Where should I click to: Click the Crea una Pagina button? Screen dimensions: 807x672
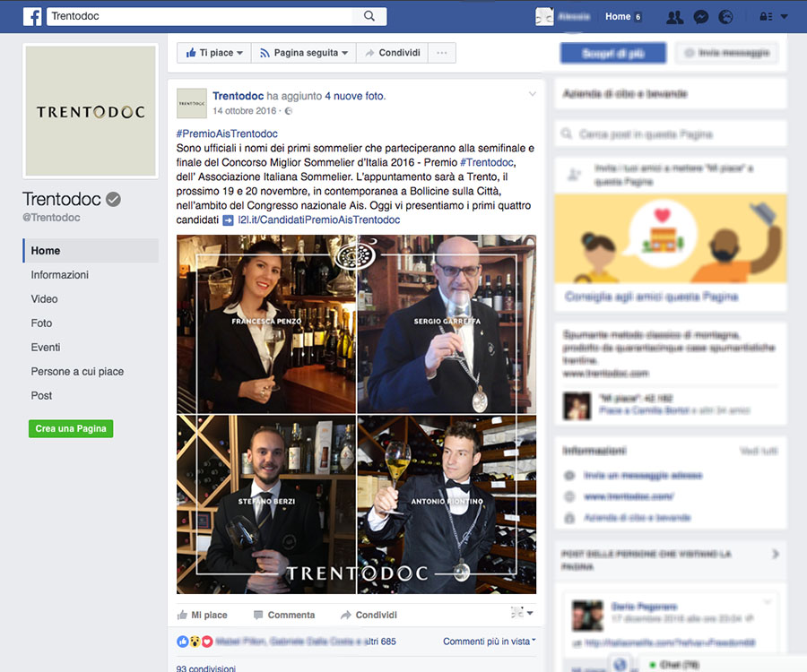click(x=71, y=428)
